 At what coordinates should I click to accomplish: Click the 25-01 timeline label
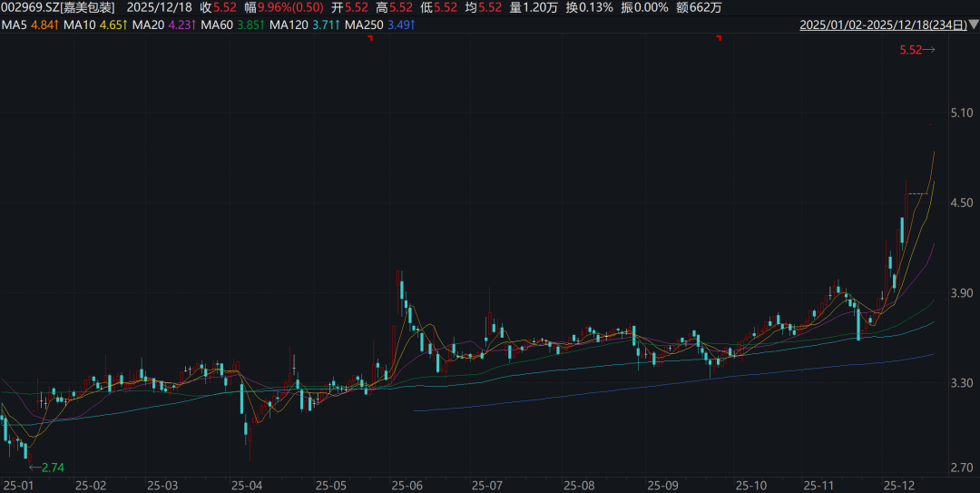point(20,485)
